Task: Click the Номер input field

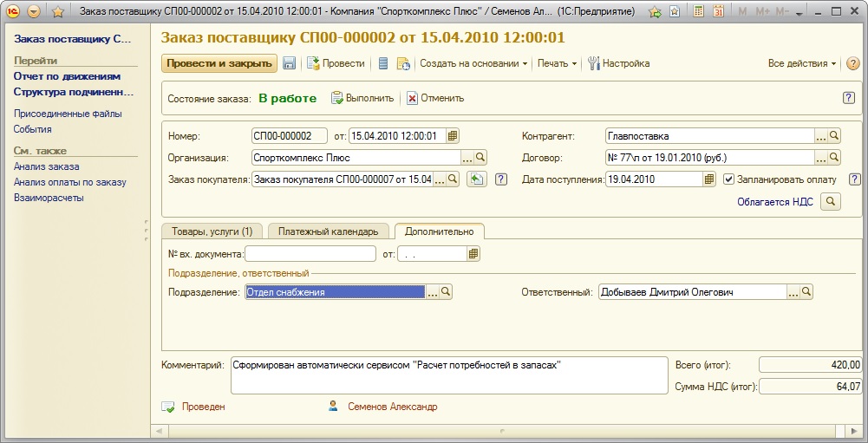Action: pos(290,135)
